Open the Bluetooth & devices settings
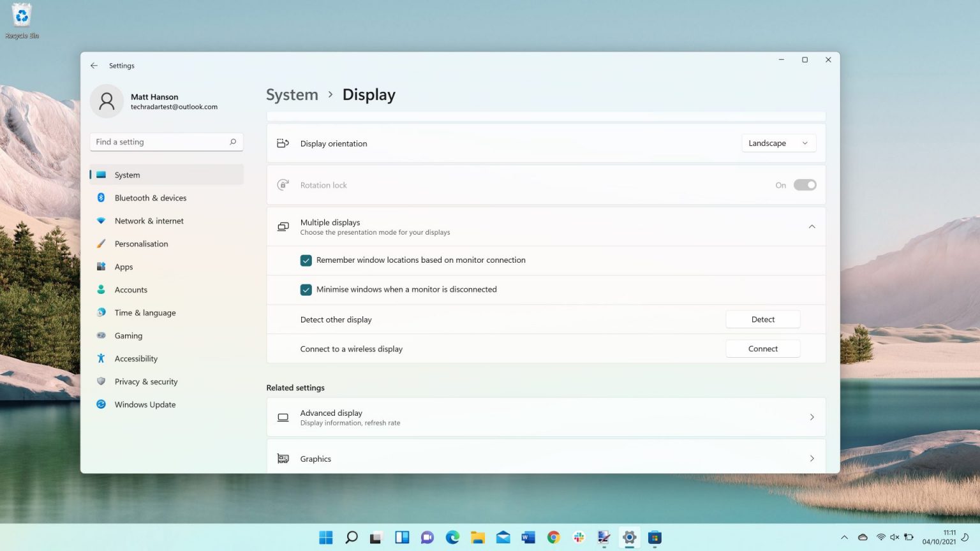 [x=151, y=198]
